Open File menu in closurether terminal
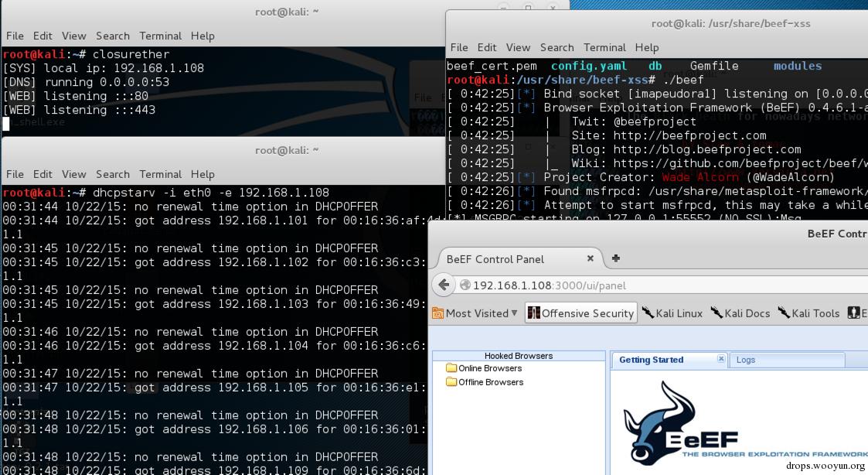This screenshot has height=475, width=868. coord(15,36)
